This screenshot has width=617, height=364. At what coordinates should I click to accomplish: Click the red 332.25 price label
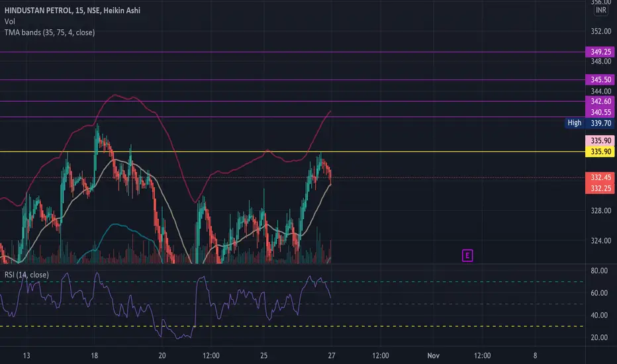[x=600, y=189]
